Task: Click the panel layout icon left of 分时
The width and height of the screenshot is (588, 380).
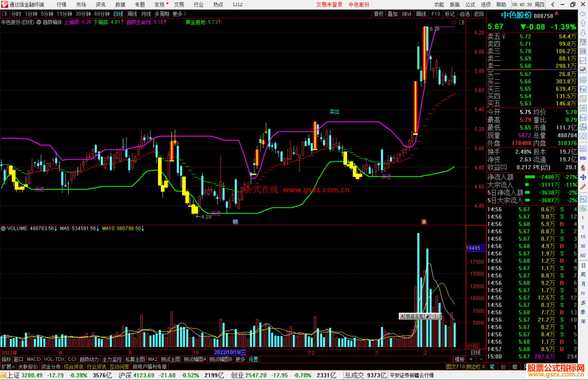Action: [5, 14]
